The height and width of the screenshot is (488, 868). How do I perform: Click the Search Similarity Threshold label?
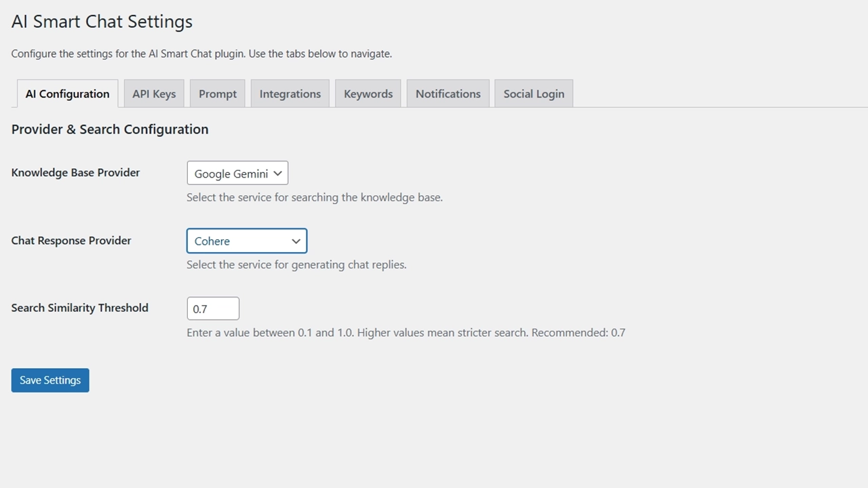tap(79, 308)
